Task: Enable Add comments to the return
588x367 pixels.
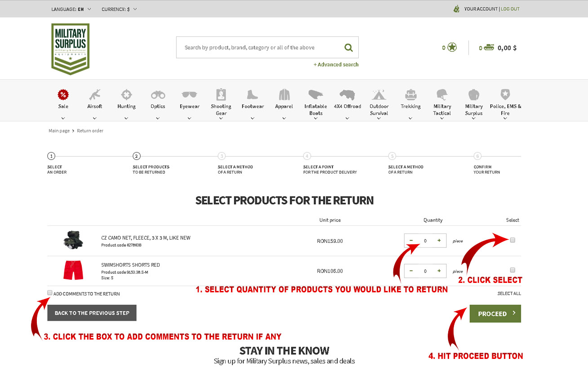Action: (x=50, y=293)
